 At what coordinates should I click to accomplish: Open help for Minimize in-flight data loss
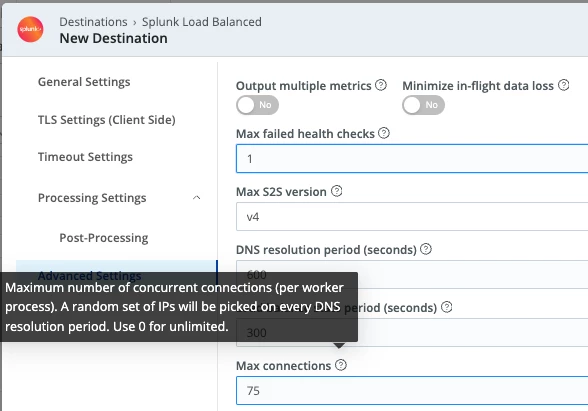pyautogui.click(x=564, y=85)
